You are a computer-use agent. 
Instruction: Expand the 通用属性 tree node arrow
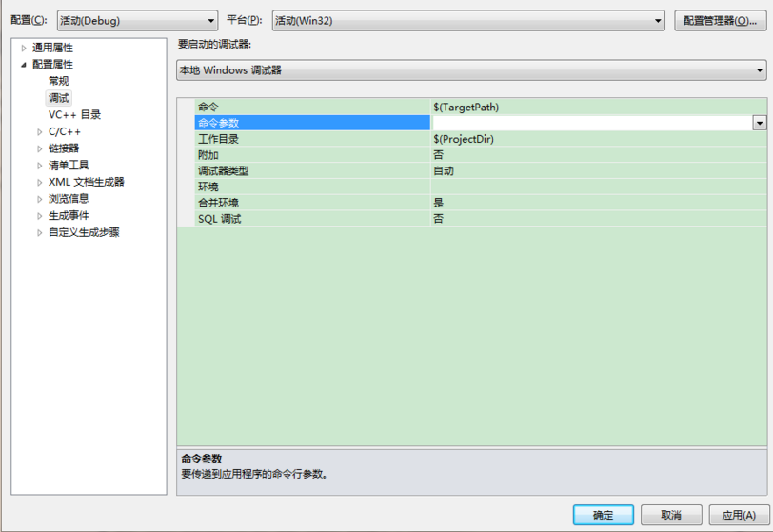pos(23,49)
